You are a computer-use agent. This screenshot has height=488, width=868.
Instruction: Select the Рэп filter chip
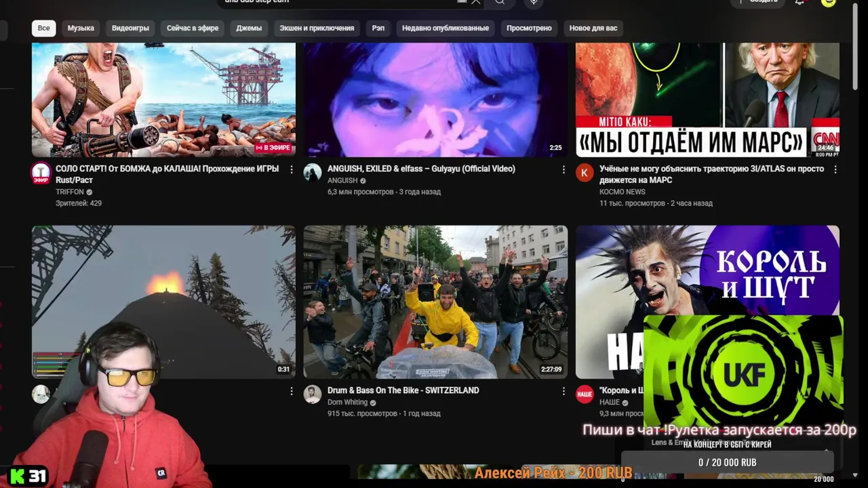tap(378, 28)
